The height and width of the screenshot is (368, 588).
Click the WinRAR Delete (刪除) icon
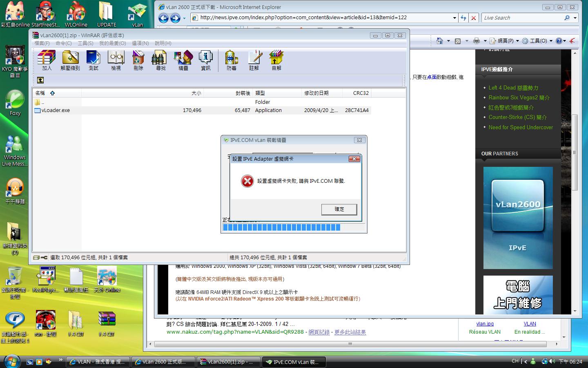point(138,61)
